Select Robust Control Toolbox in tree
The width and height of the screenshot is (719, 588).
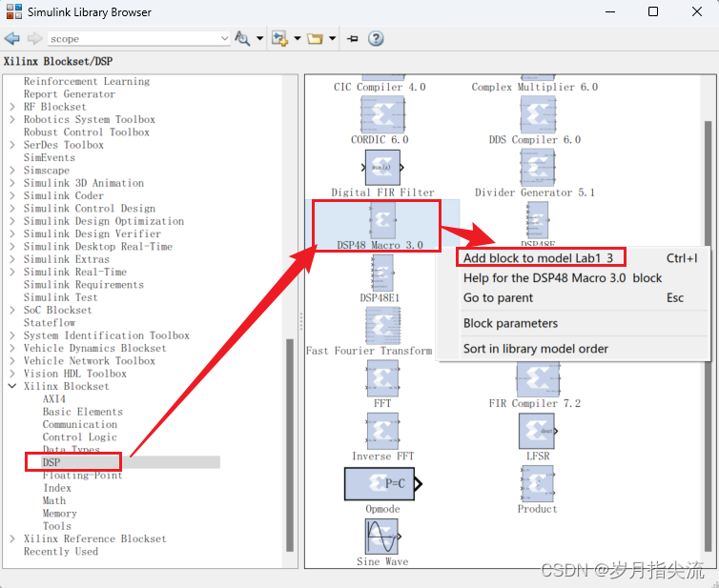[x=87, y=132]
